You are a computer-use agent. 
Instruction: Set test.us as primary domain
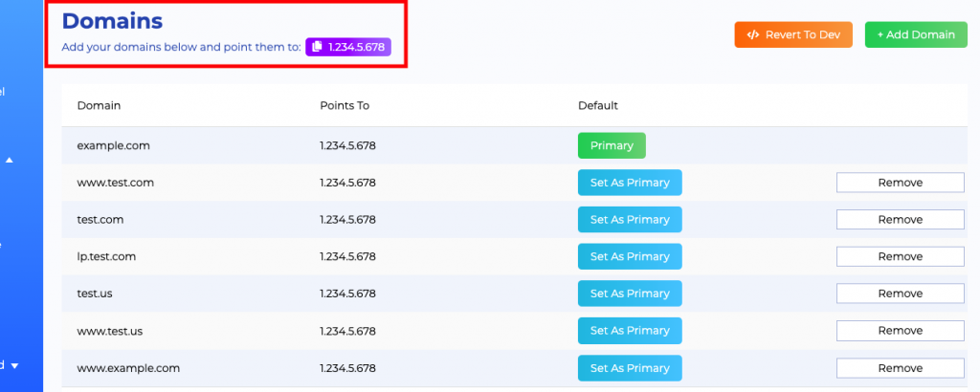(630, 294)
